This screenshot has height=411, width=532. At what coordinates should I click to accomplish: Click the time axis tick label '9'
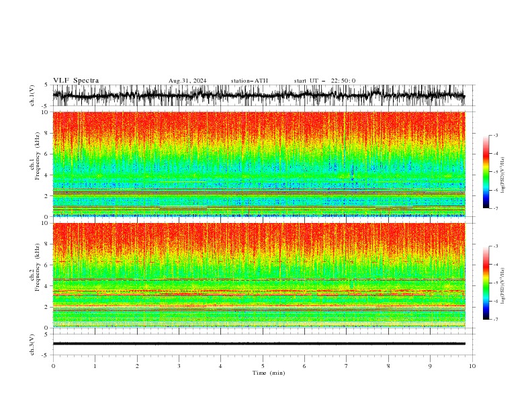tap(430, 366)
